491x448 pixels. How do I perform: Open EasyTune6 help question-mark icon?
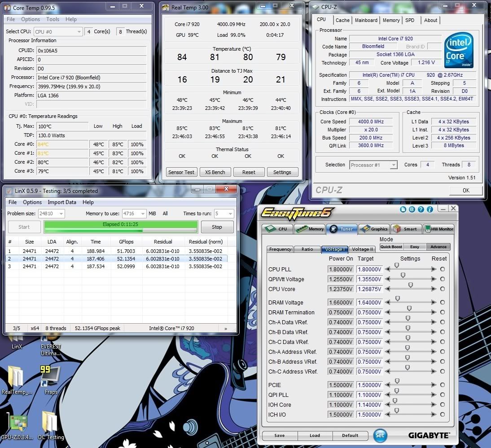tap(421, 209)
